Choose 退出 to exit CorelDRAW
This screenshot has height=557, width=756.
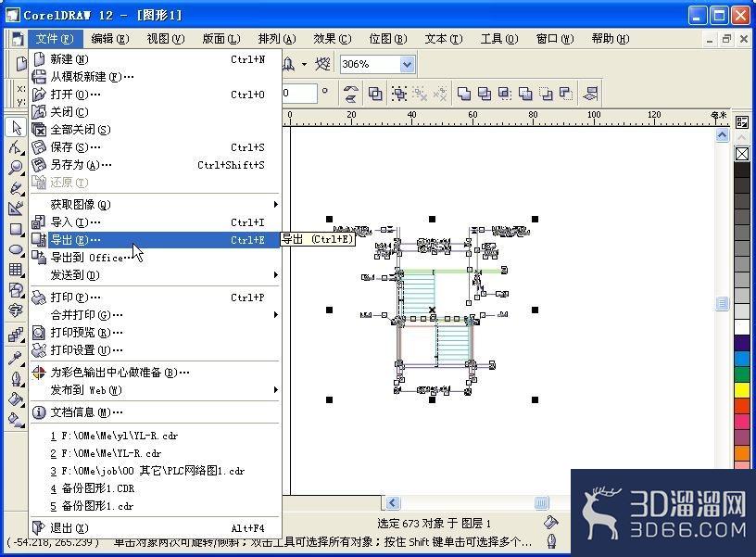[156, 528]
